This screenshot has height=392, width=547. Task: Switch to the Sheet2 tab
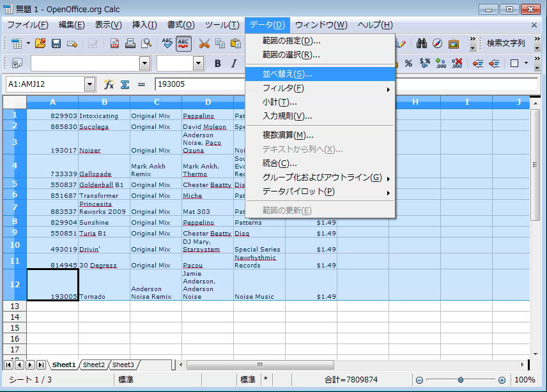pos(94,365)
